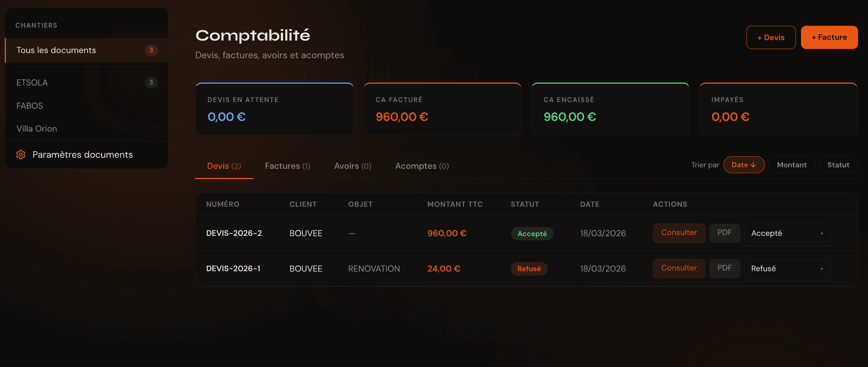The width and height of the screenshot is (868, 367).
Task: Sort documents by Statut
Action: point(838,165)
